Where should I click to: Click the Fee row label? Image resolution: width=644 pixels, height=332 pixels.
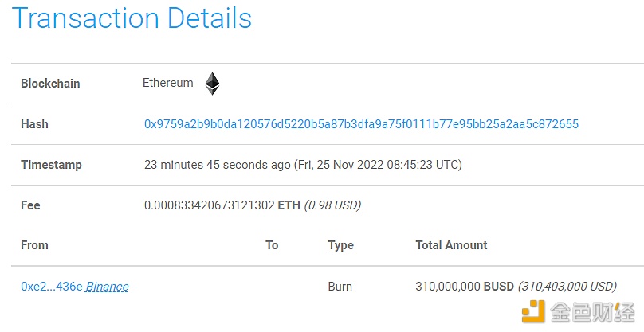[x=30, y=205]
